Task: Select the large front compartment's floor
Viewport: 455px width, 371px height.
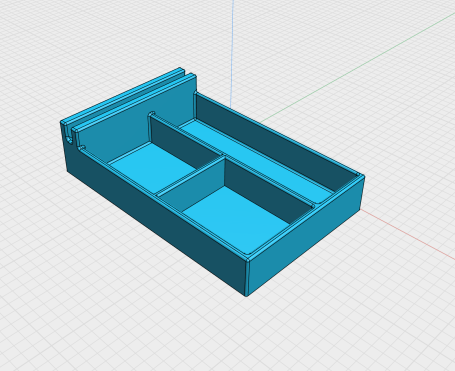Action: pos(235,218)
